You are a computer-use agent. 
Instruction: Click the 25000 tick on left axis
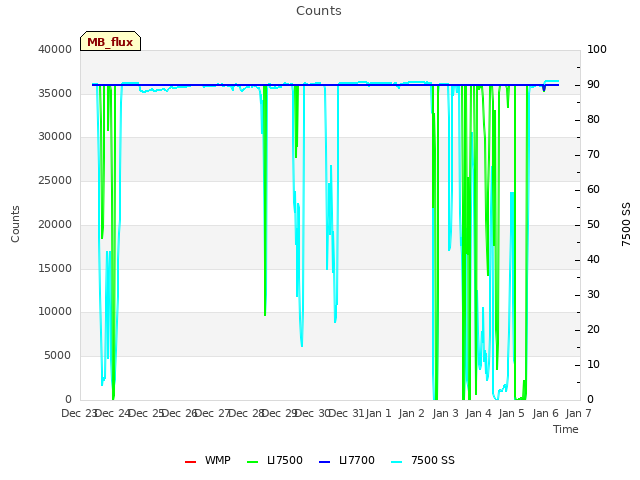pos(55,180)
